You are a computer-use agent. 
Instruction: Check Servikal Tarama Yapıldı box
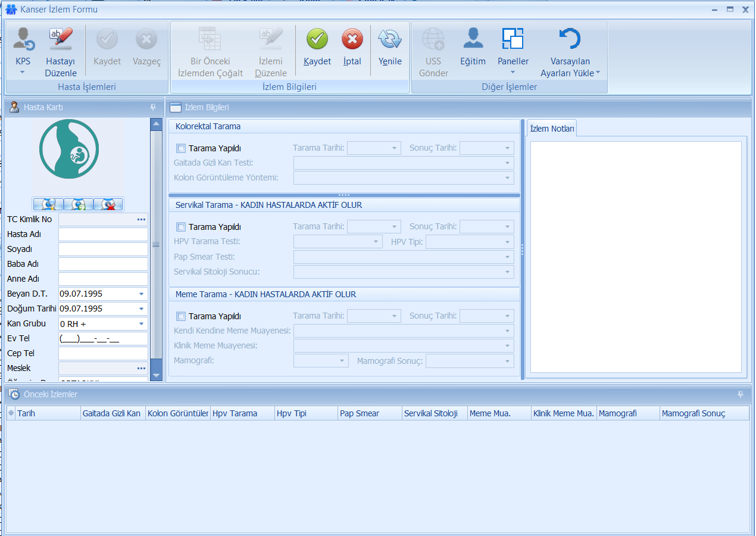[x=181, y=227]
